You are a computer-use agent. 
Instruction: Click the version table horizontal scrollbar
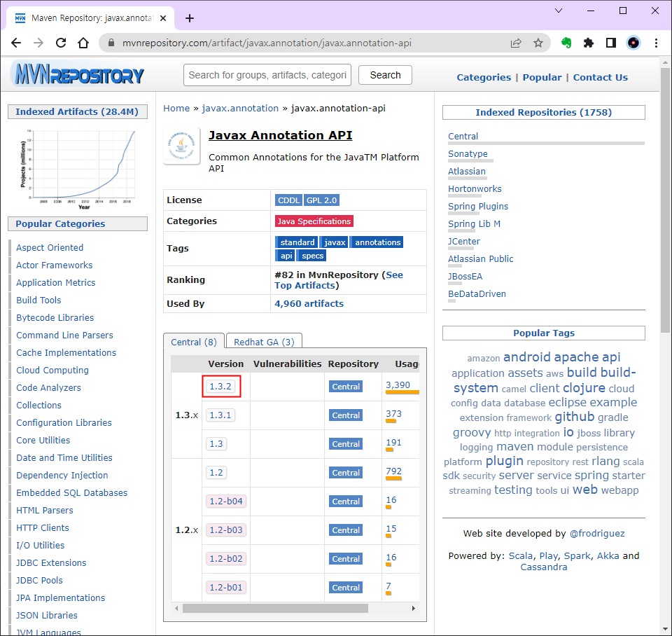(x=275, y=608)
